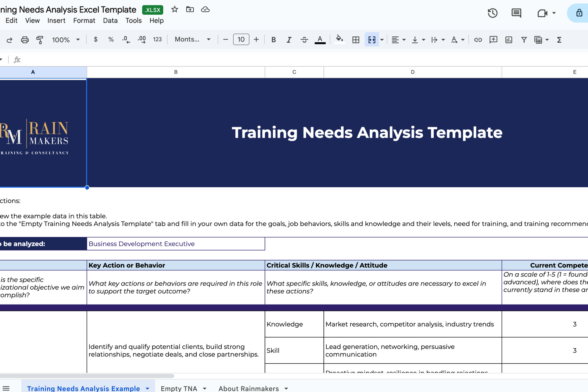This screenshot has width=588, height=392.
Task: Move document to a folder
Action: (x=190, y=10)
